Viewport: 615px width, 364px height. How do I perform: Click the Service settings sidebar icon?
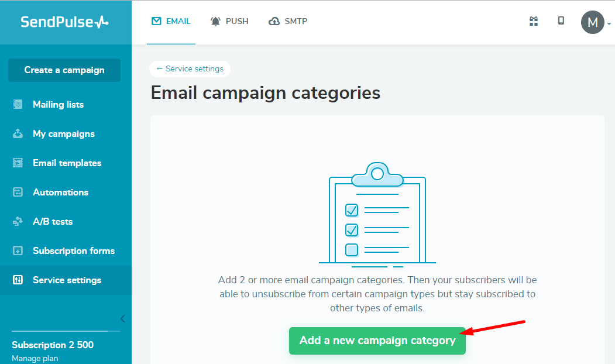(17, 280)
